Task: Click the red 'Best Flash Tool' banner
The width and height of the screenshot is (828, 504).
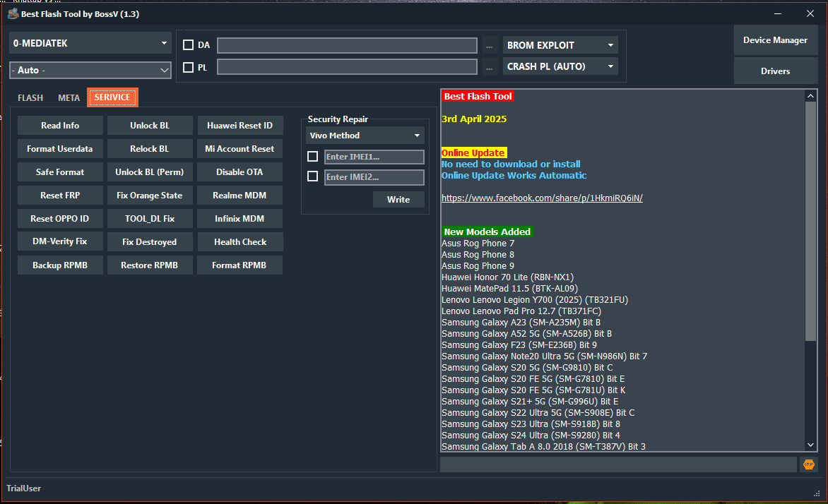Action: coord(478,97)
